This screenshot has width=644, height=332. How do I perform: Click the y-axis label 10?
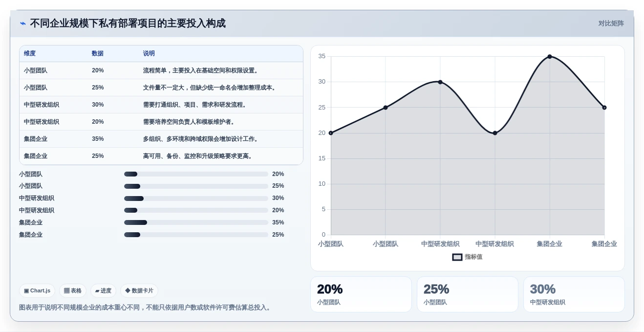coord(322,184)
